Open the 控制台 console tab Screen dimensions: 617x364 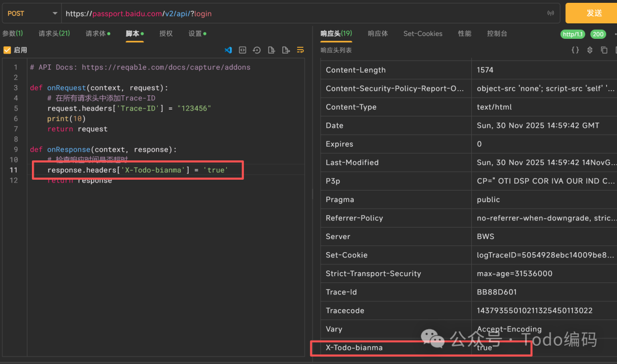point(496,34)
